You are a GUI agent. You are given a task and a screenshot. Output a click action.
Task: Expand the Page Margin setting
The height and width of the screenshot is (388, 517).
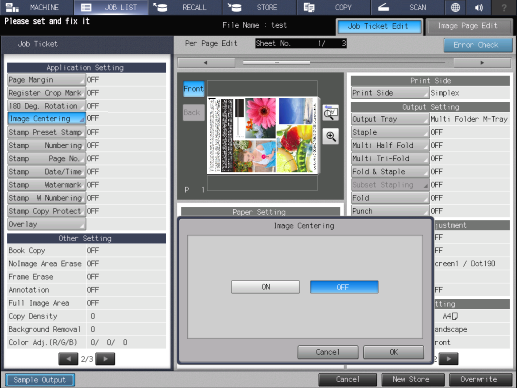tap(46, 80)
